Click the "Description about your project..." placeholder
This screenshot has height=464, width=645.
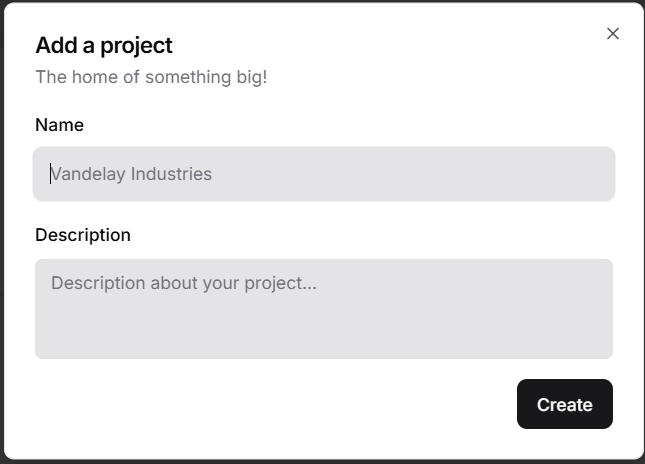[184, 283]
